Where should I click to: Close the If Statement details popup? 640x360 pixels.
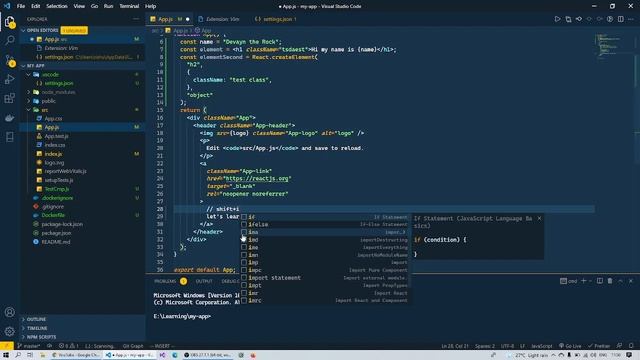coord(539,218)
